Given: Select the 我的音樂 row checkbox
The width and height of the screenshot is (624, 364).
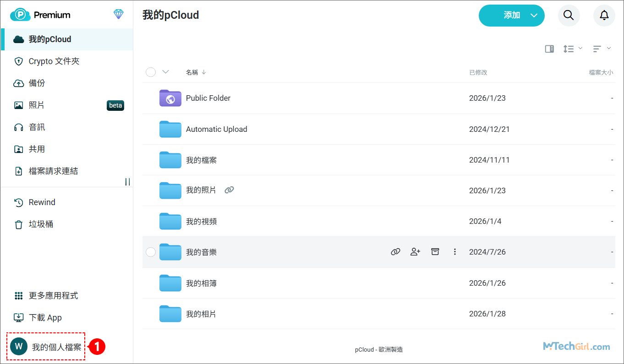Looking at the screenshot, I should pyautogui.click(x=150, y=251).
